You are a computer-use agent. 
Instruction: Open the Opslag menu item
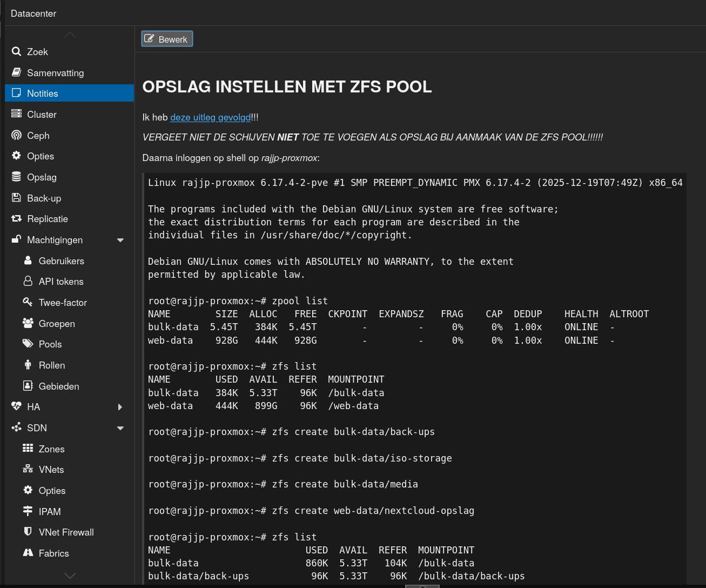pos(69,177)
